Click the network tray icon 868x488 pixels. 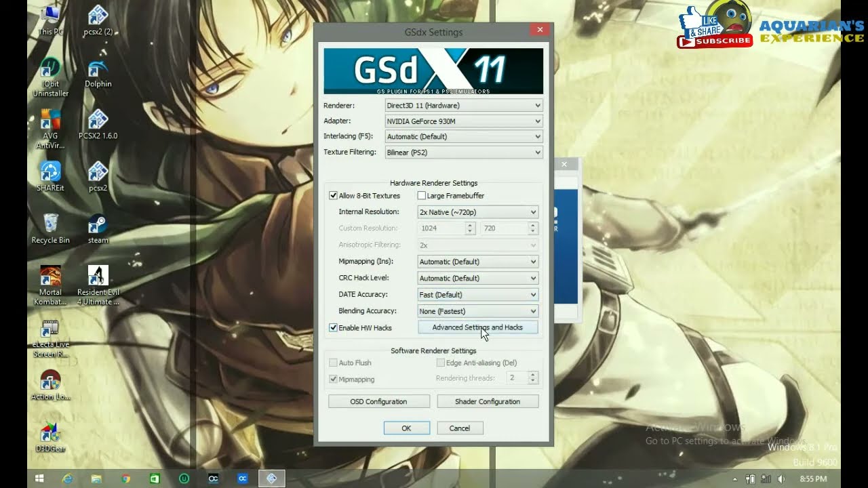(765, 479)
